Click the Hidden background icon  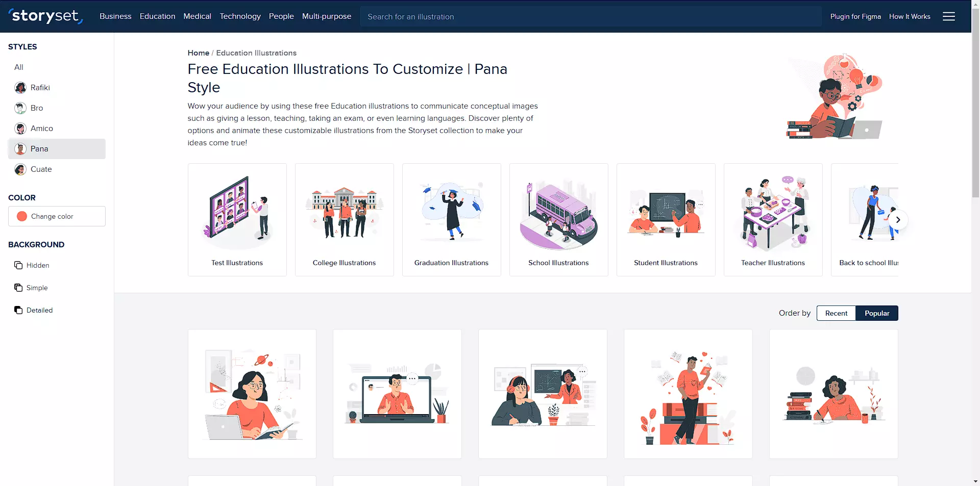(x=18, y=265)
